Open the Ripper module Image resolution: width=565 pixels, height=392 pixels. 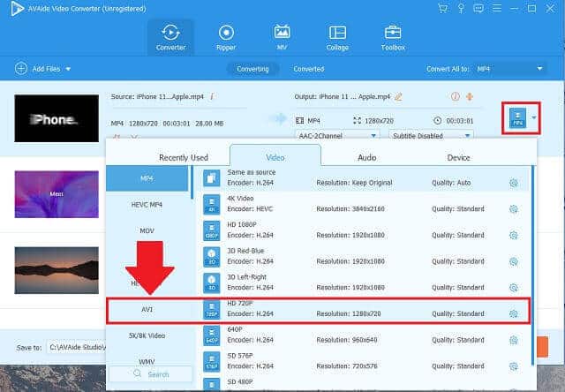tap(226, 37)
